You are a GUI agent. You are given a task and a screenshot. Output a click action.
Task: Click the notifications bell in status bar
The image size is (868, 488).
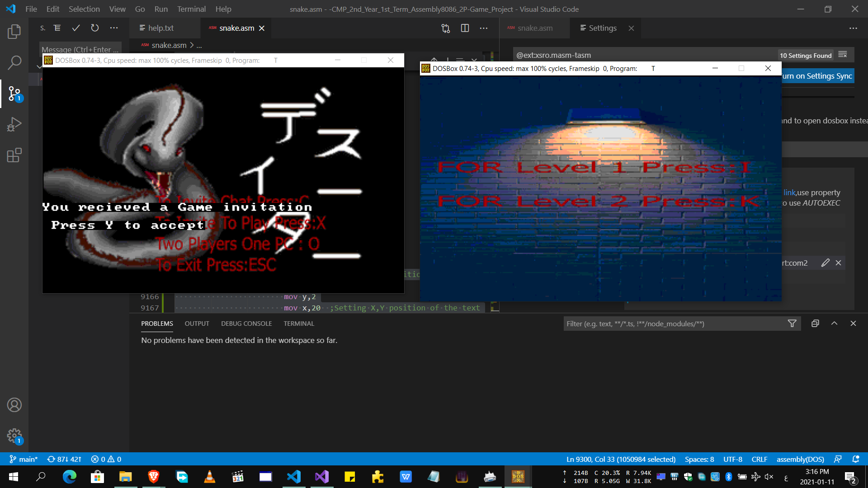pyautogui.click(x=856, y=459)
